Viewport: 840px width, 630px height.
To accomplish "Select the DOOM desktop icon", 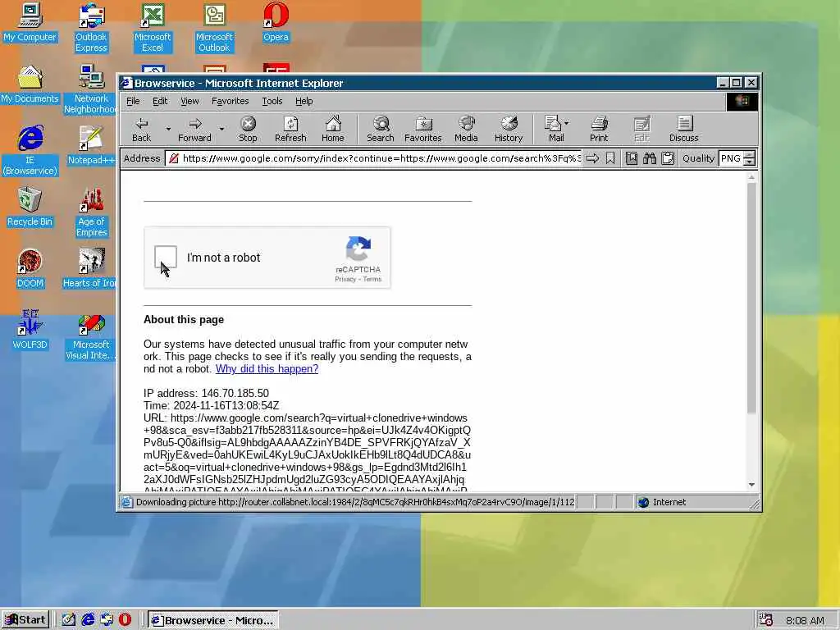I will [x=30, y=269].
